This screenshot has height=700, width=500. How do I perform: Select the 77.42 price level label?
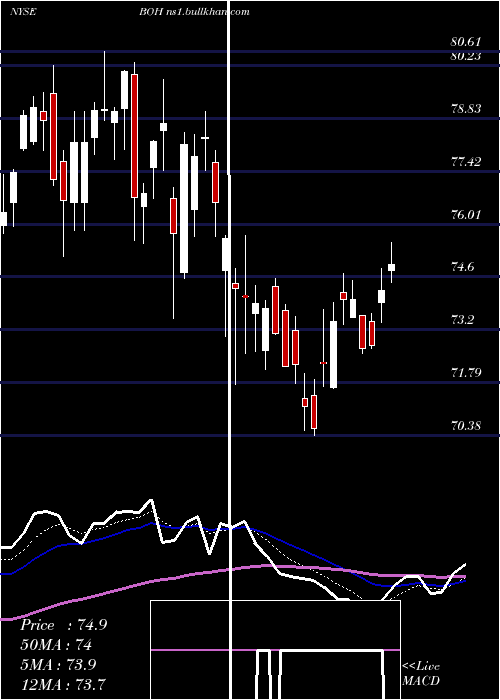(466, 161)
